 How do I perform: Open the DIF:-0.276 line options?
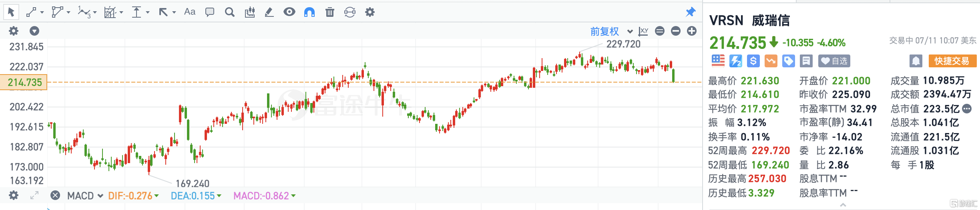[133, 196]
